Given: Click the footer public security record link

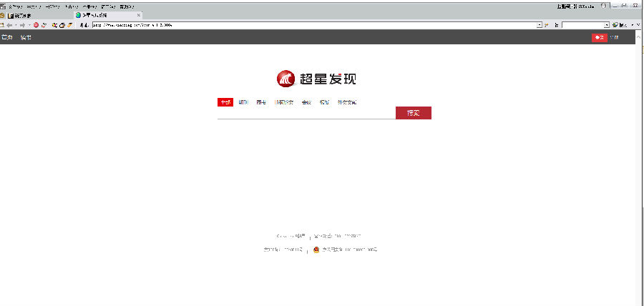Looking at the screenshot, I should [349, 250].
